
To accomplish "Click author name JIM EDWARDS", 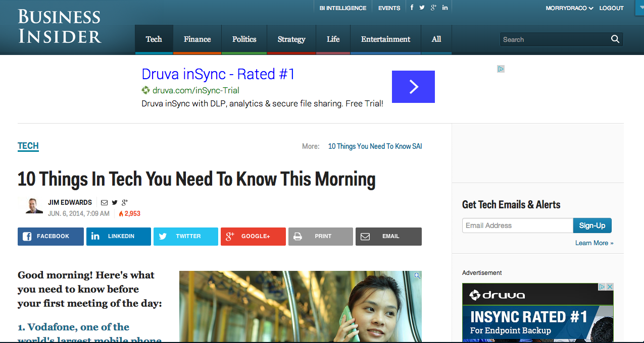I will point(70,202).
